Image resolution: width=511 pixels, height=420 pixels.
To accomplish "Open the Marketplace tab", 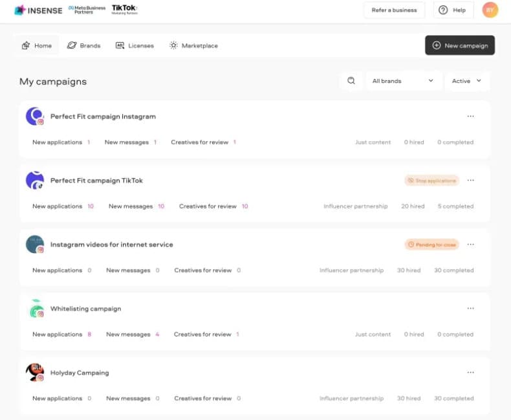I will point(193,46).
